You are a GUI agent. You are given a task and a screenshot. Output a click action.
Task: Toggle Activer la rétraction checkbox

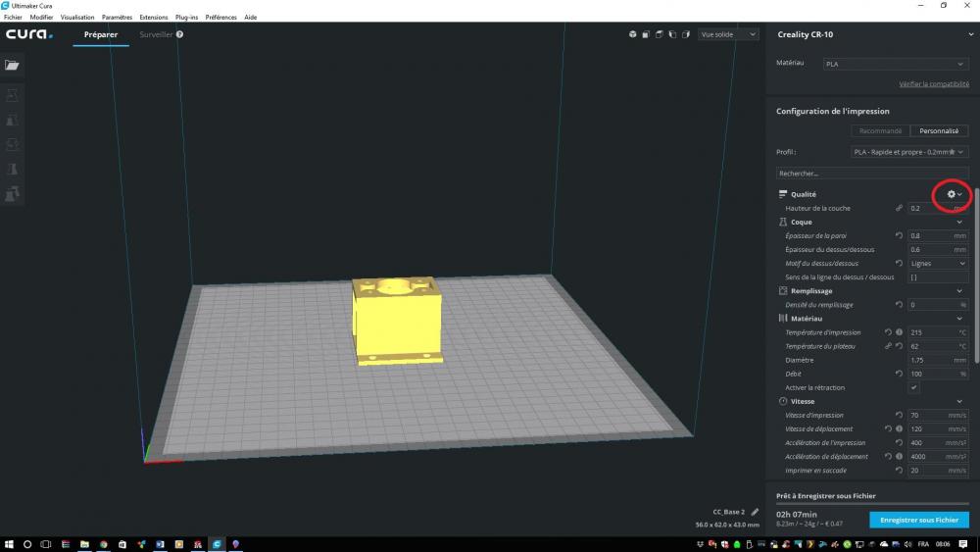pyautogui.click(x=913, y=387)
